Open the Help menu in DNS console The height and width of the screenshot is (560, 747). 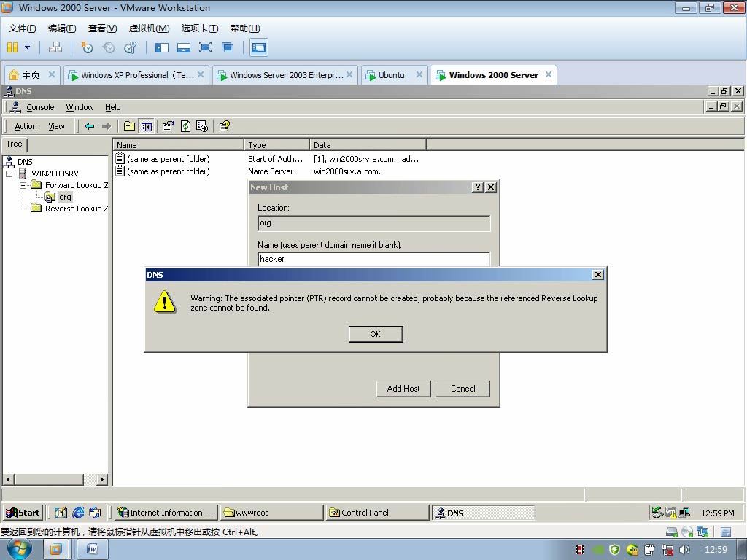coord(113,107)
